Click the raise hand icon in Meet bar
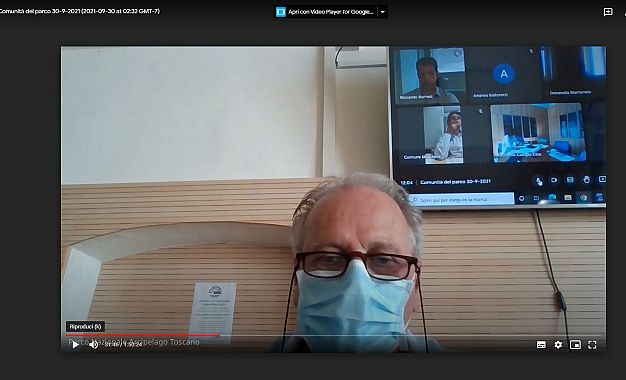The height and width of the screenshot is (380, 626). click(x=586, y=180)
